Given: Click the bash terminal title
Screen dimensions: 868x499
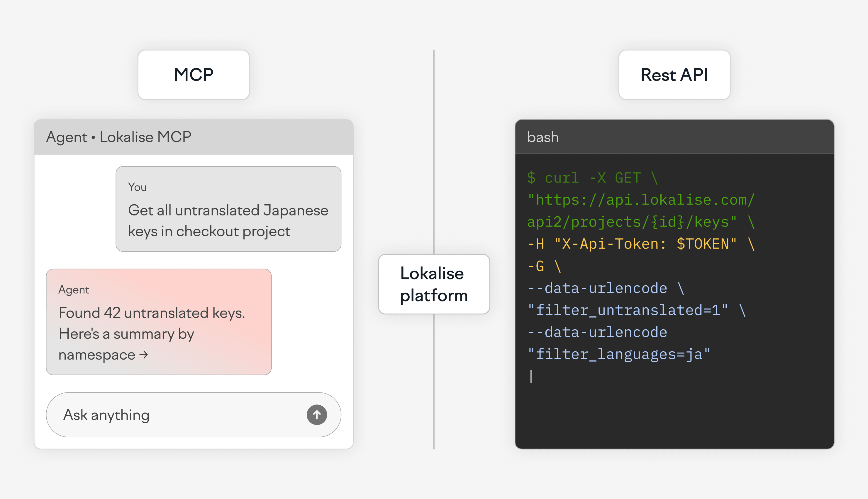Looking at the screenshot, I should coord(543,137).
